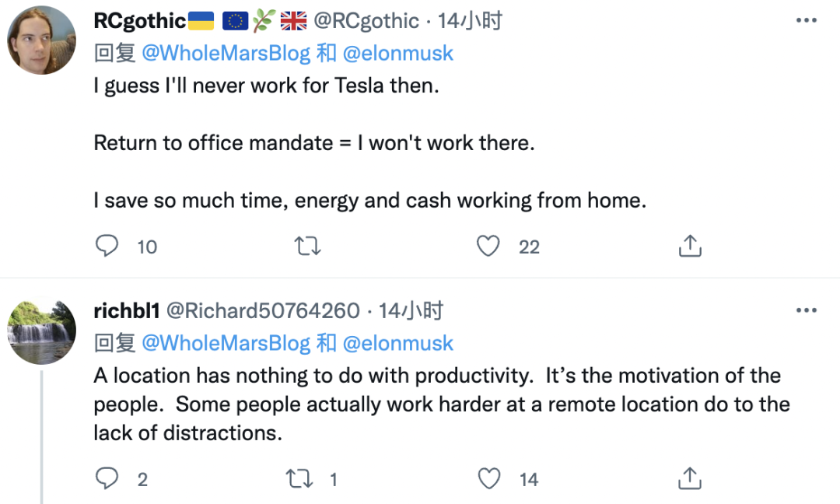Like richbl1's tweet with heart icon
This screenshot has width=840, height=504.
coord(488,478)
